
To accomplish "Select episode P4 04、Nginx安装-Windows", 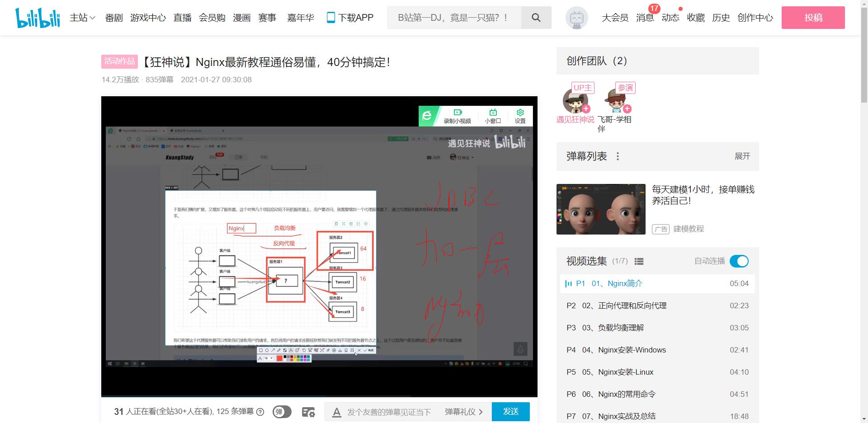I will pos(657,350).
